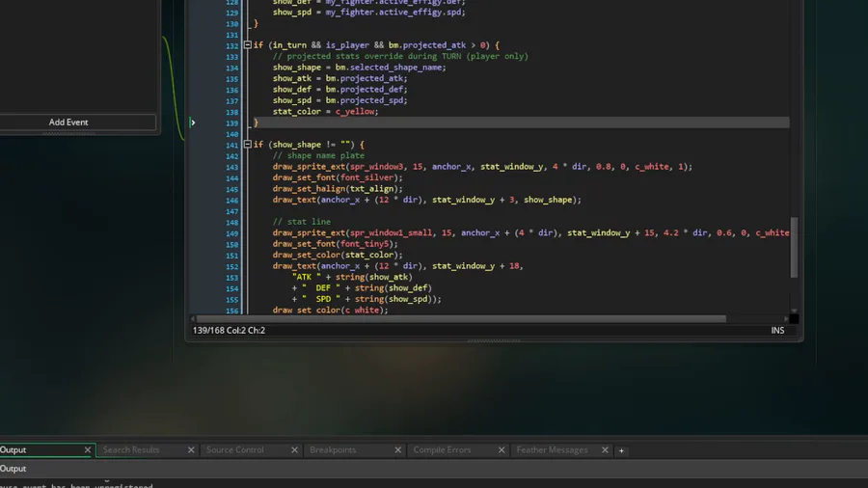
Task: Close the Source Control tab
Action: tap(294, 450)
